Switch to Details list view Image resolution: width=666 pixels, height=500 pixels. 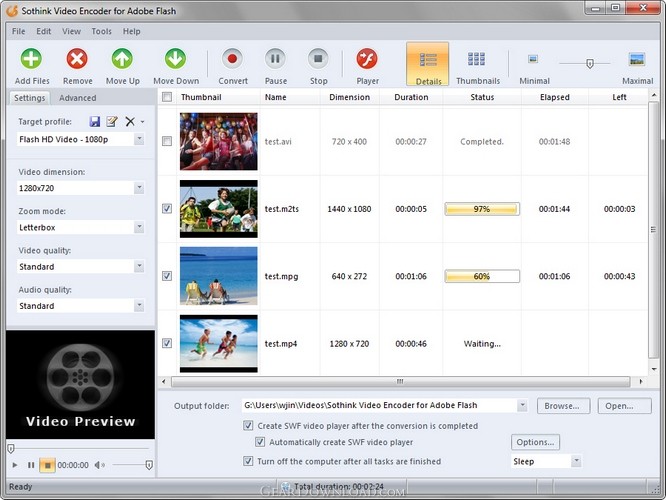pos(428,64)
